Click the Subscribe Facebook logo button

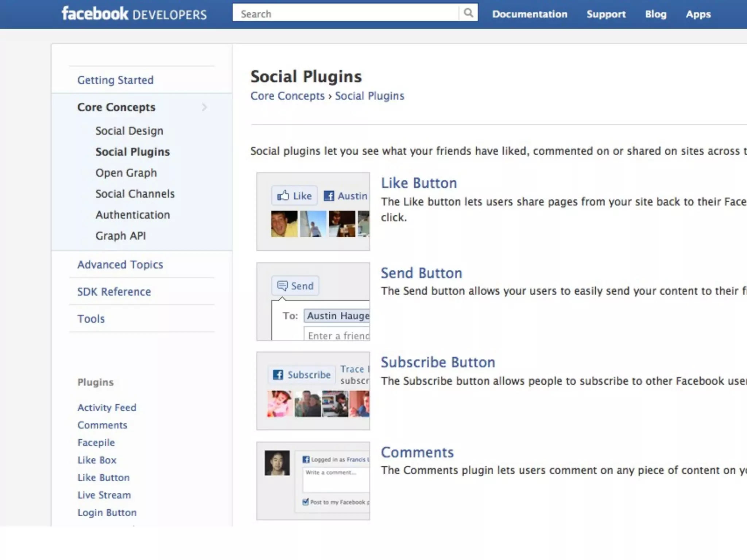point(278,374)
